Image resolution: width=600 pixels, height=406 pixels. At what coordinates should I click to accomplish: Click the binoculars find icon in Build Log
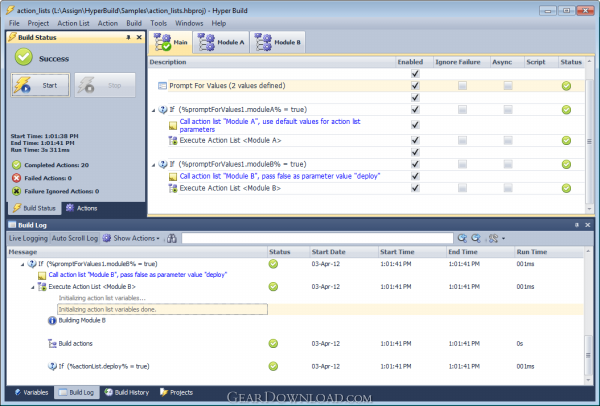point(172,238)
